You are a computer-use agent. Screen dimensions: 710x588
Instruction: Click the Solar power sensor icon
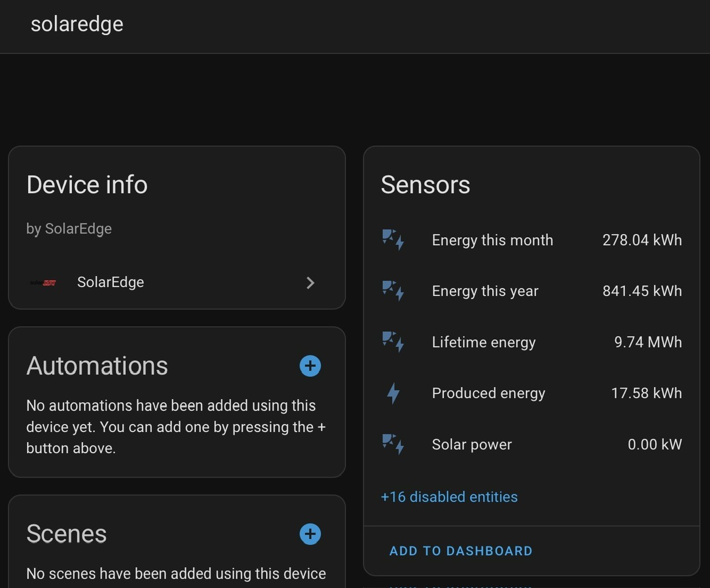393,444
